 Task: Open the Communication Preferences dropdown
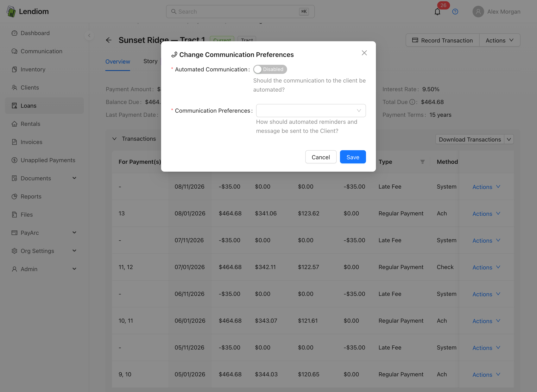311,111
